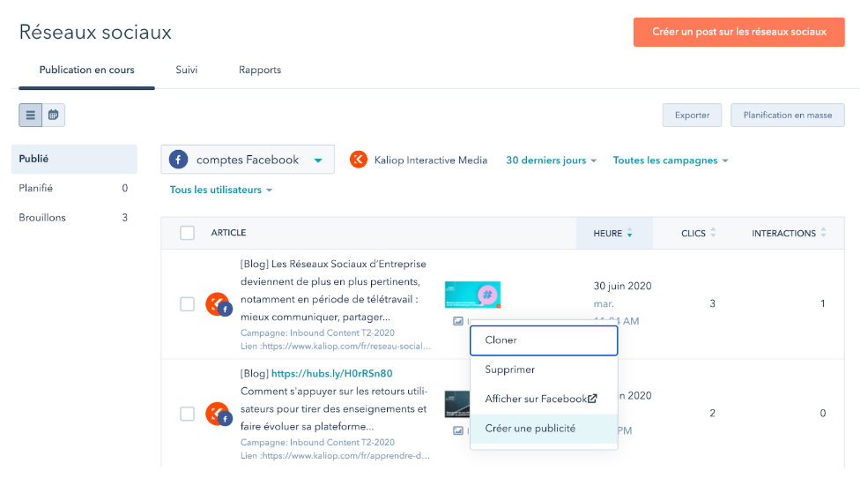
Task: Switch to the Rapports tab
Action: pos(260,70)
